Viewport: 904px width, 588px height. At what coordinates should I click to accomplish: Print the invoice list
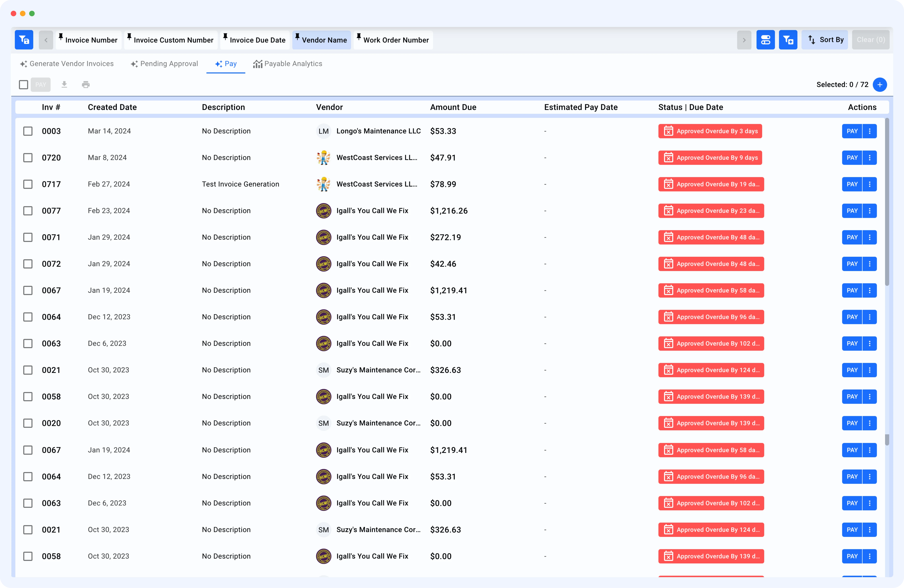(85, 85)
